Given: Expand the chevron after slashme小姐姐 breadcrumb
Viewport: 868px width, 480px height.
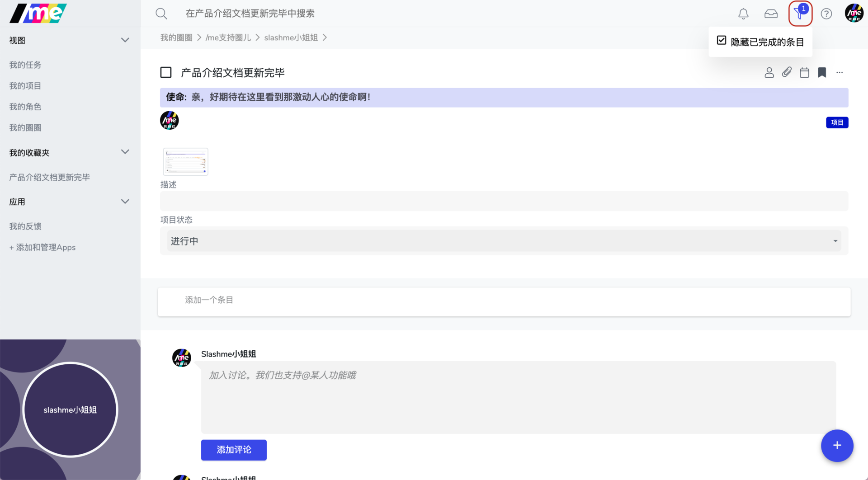Looking at the screenshot, I should point(325,38).
